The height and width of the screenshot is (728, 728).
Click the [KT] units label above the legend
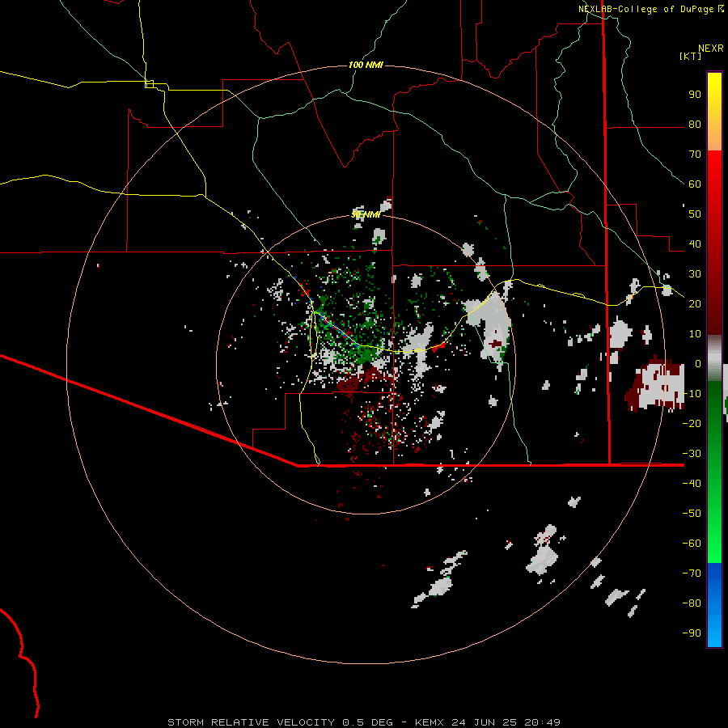point(691,56)
